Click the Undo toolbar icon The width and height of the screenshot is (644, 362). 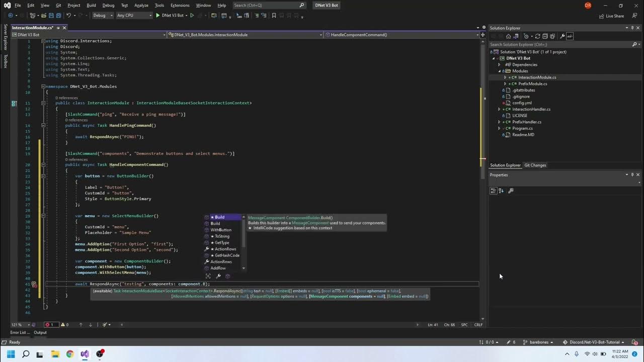coord(68,16)
